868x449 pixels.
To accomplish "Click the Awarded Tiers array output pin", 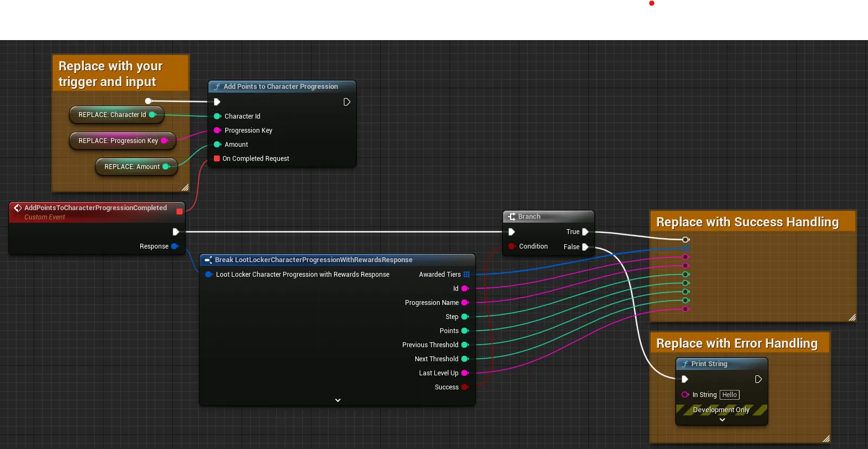I will tap(467, 275).
